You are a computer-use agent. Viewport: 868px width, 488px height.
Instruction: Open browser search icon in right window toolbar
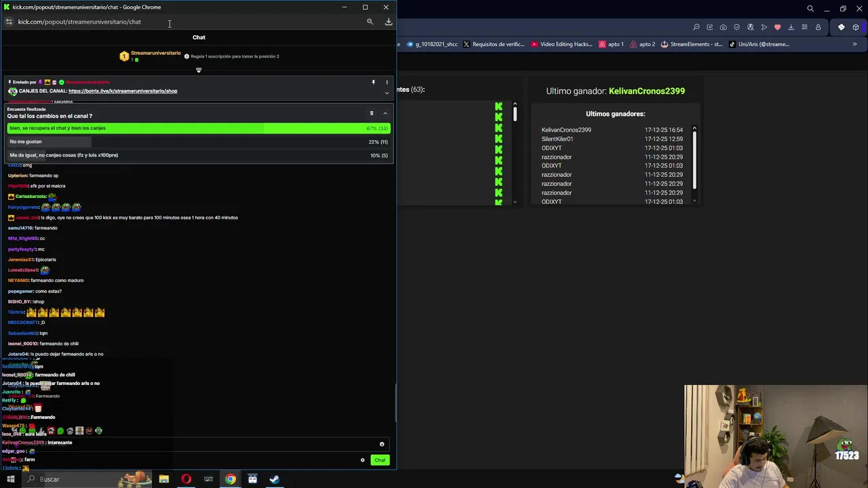(x=696, y=27)
